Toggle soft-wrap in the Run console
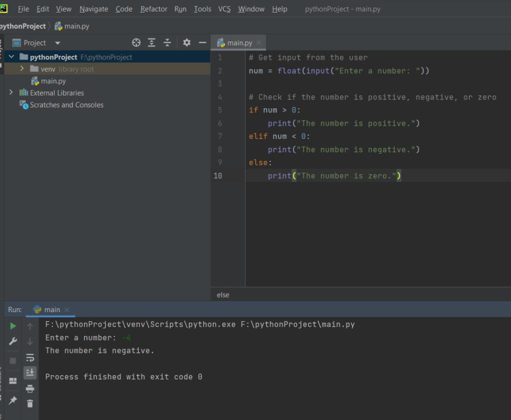 pyautogui.click(x=30, y=358)
